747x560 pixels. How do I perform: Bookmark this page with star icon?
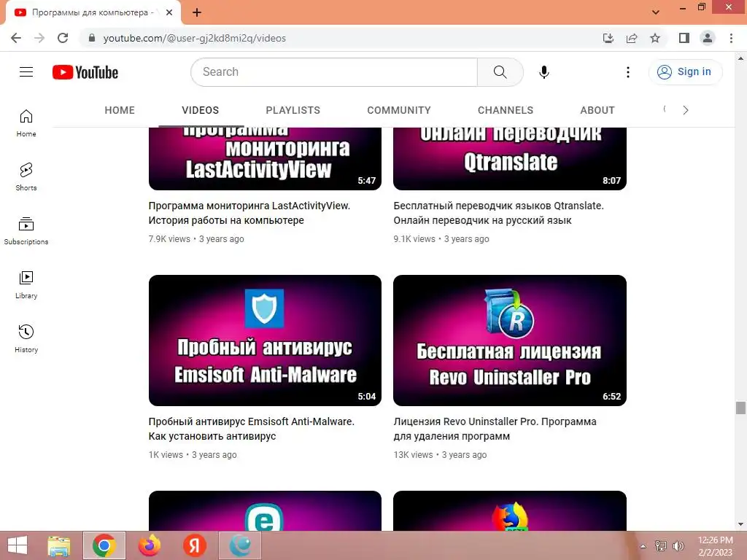pyautogui.click(x=655, y=38)
